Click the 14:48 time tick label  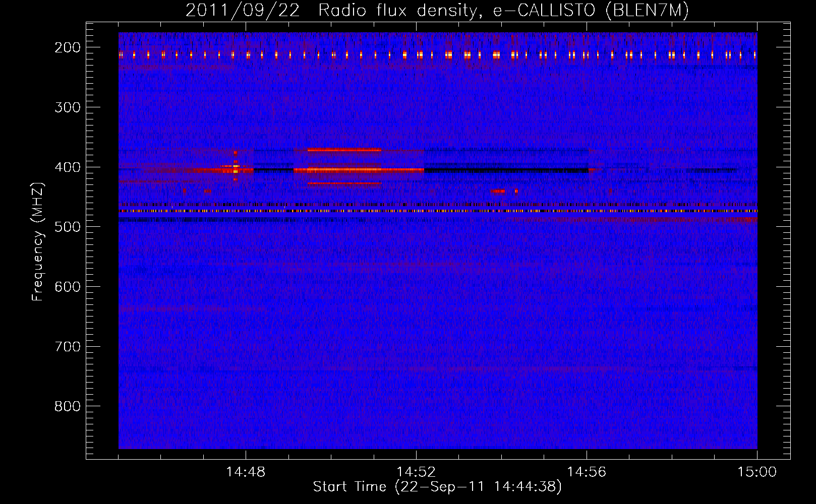246,472
